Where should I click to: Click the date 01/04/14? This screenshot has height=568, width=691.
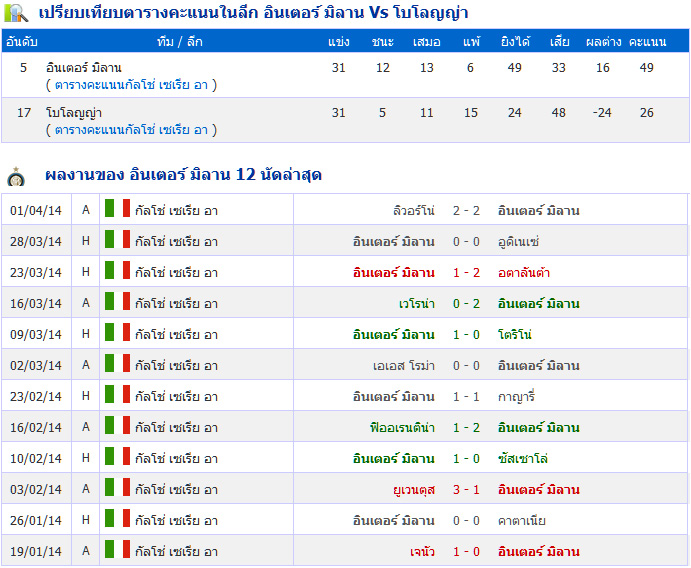(36, 211)
